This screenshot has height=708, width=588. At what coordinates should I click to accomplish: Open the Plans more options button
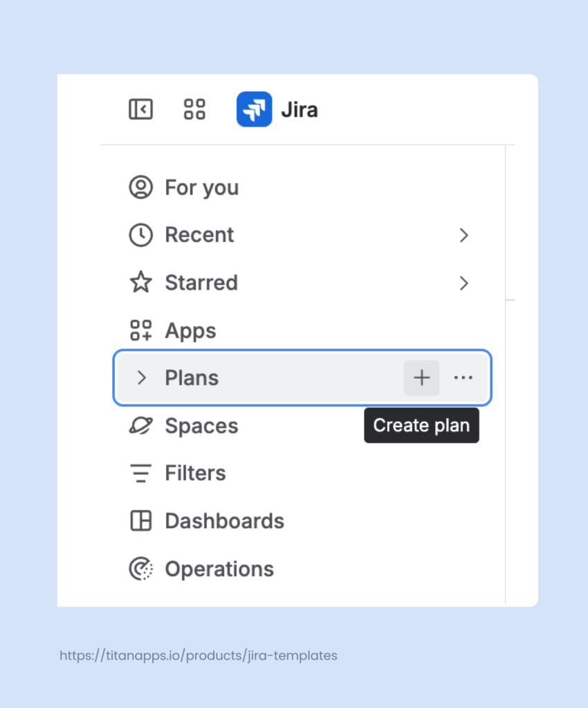pyautogui.click(x=463, y=378)
